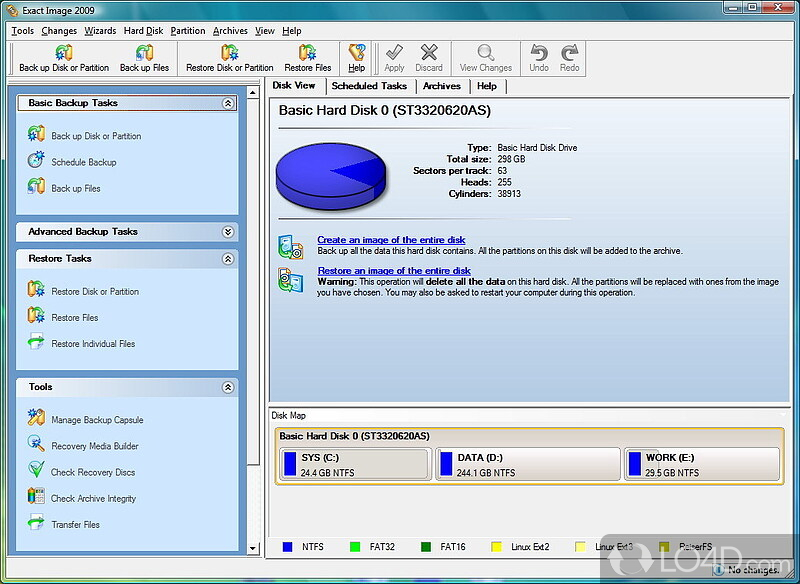Screen dimensions: 800x584
Task: Click Restore an image of the entire disk link
Action: click(394, 271)
